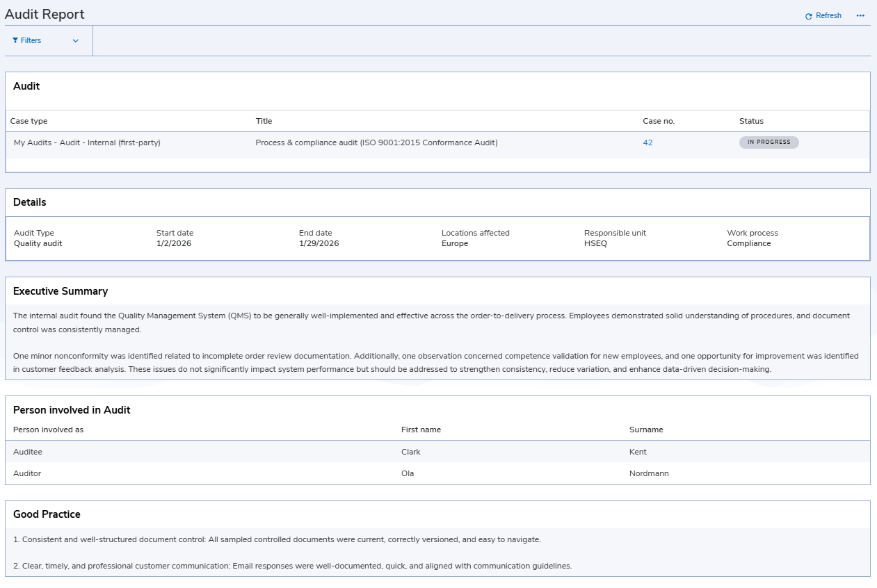The width and height of the screenshot is (877, 588).
Task: Sort by the Title column header
Action: pyautogui.click(x=264, y=121)
